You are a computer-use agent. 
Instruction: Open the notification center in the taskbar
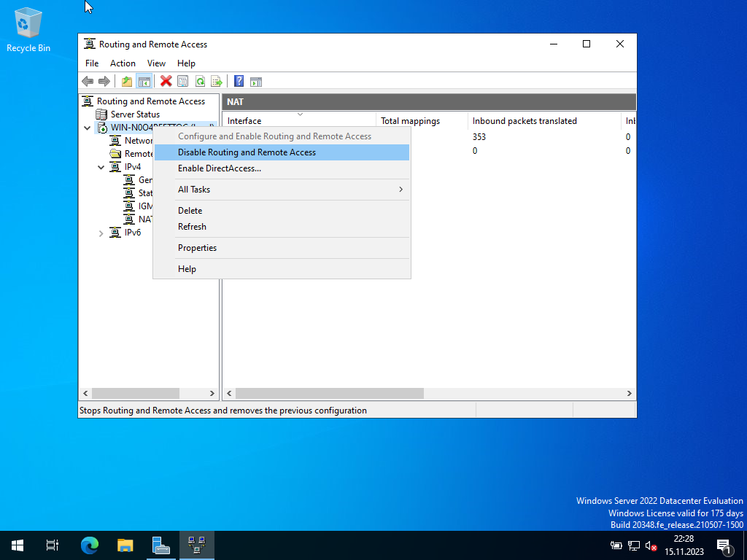tap(724, 545)
